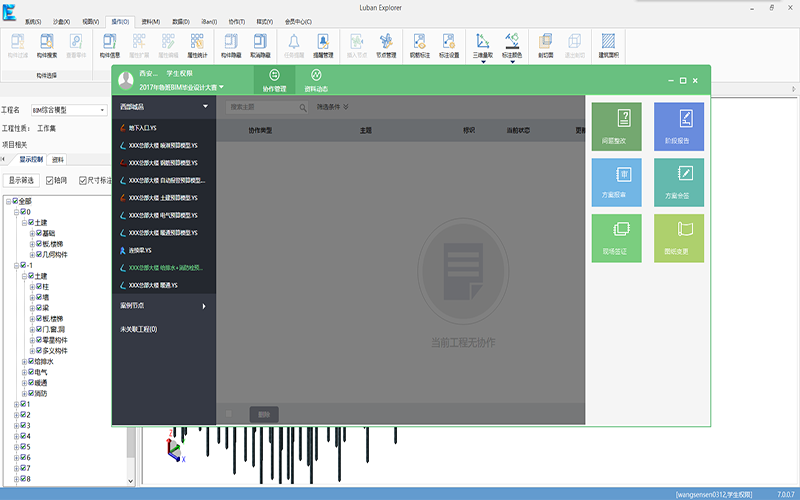The image size is (800, 500).
Task: Toggle the 轴网 checkbox
Action: [49, 180]
